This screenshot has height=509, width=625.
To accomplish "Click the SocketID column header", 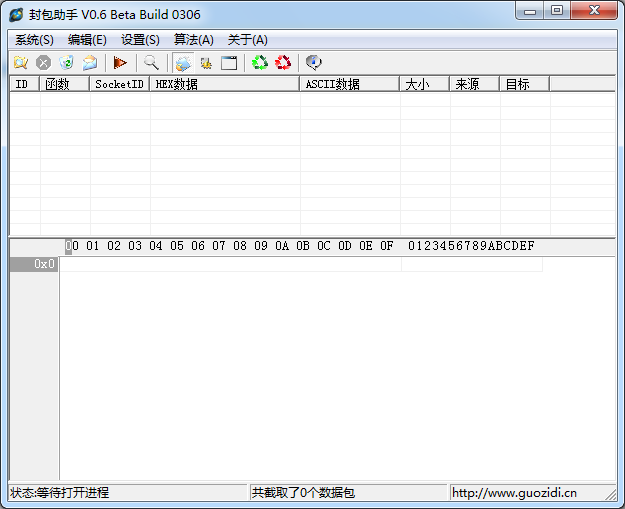I will click(x=119, y=85).
